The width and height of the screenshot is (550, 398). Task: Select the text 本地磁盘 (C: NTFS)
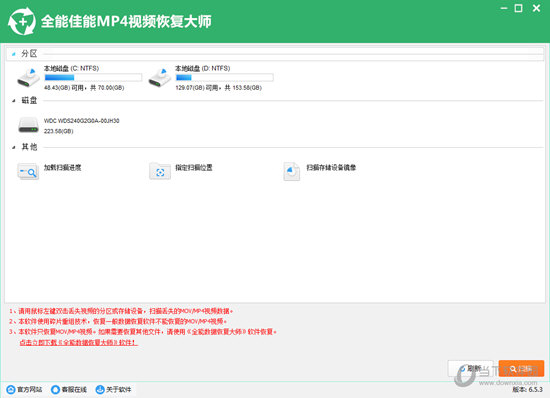pyautogui.click(x=71, y=68)
